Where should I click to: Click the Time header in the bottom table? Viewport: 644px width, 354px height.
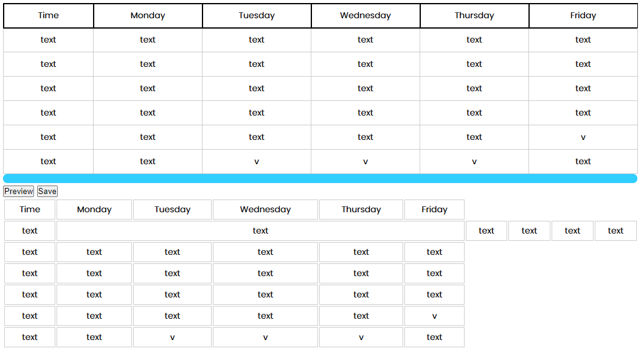29,209
